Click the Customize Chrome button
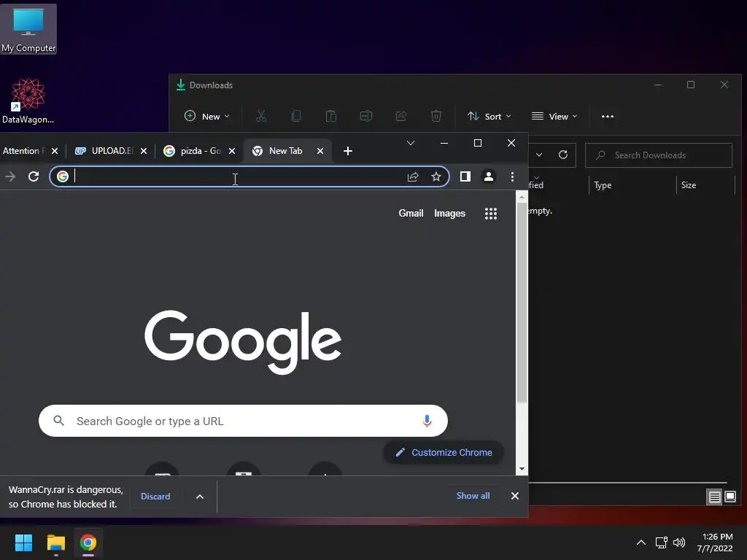 pyautogui.click(x=444, y=452)
